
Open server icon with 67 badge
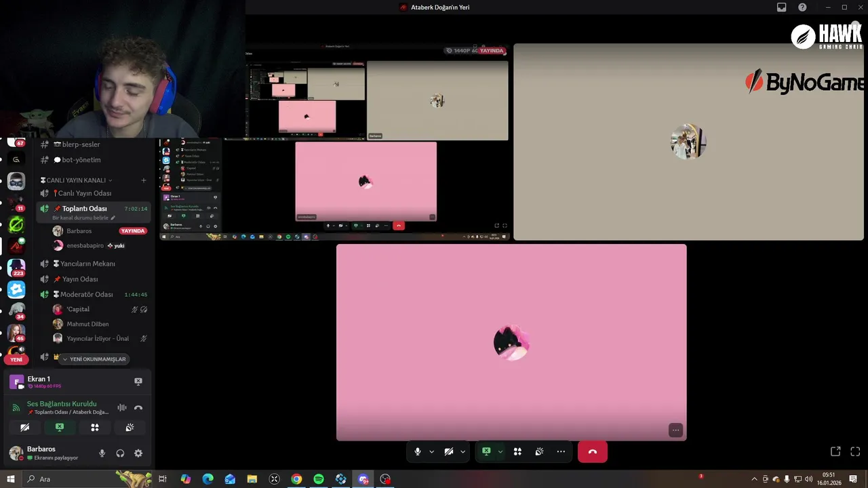coord(16,142)
